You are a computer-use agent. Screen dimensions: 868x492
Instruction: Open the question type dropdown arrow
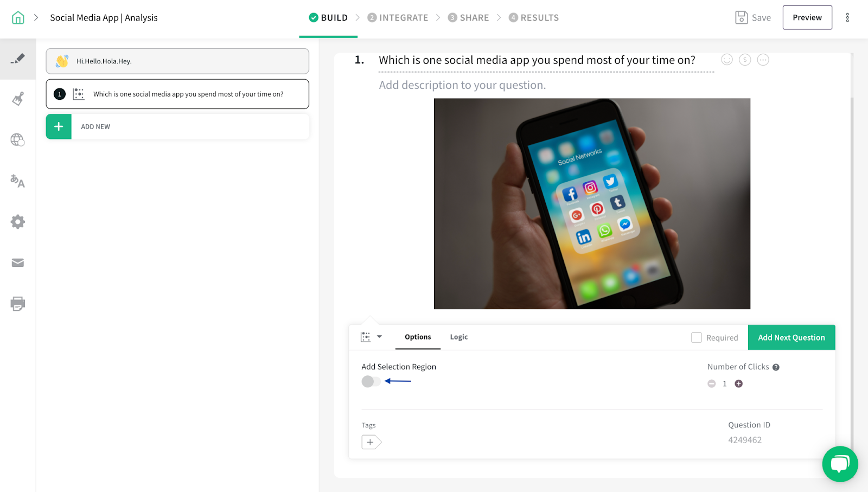379,337
